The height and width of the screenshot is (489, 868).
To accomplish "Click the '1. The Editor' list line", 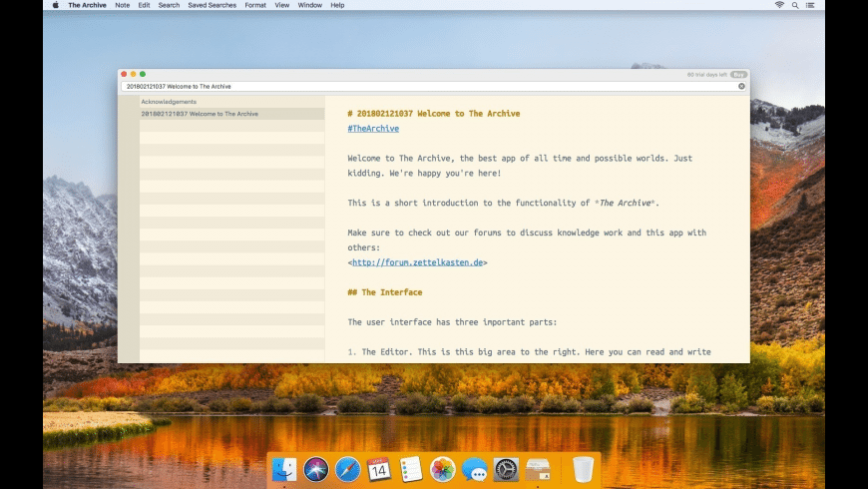I will coord(529,352).
